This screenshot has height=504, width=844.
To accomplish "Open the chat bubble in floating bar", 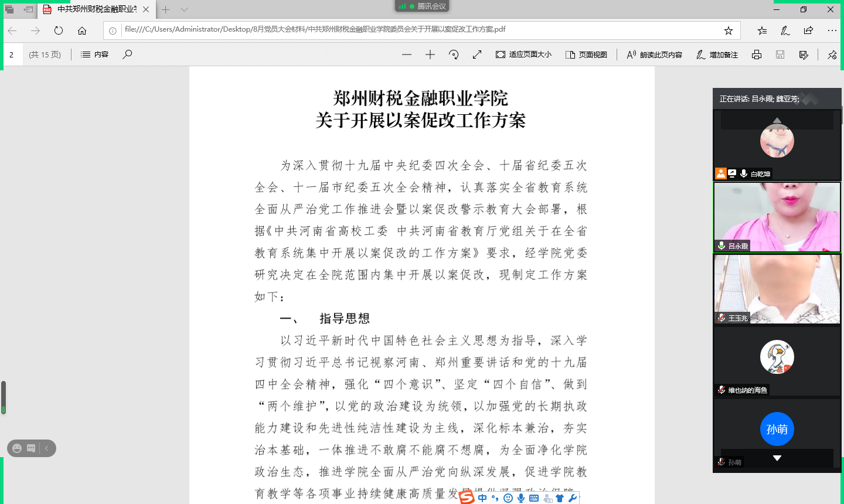I will [x=31, y=448].
